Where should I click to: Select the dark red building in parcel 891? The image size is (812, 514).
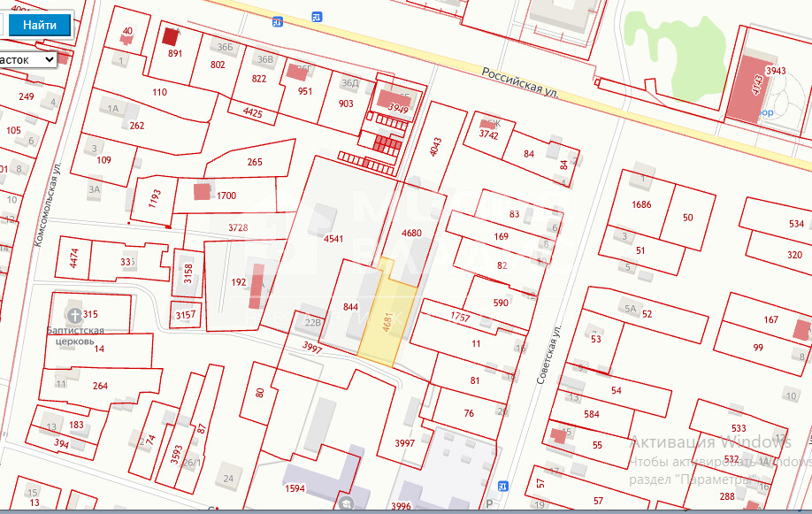[x=170, y=36]
